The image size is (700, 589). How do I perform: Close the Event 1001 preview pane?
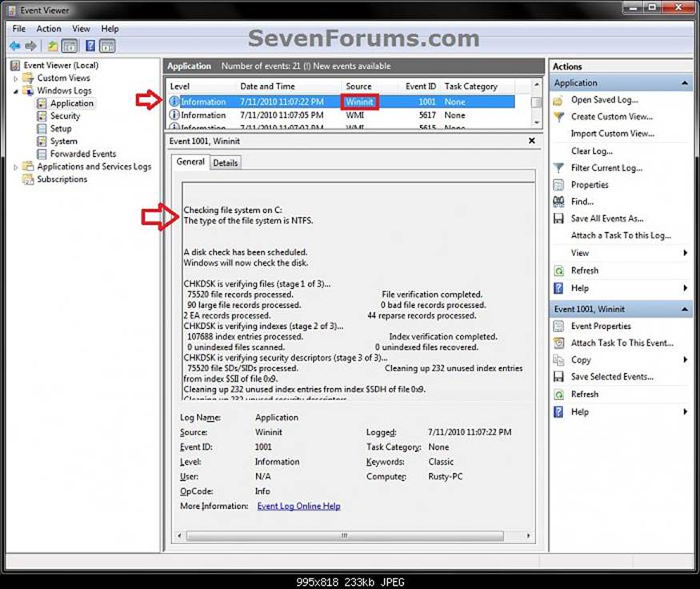(532, 141)
